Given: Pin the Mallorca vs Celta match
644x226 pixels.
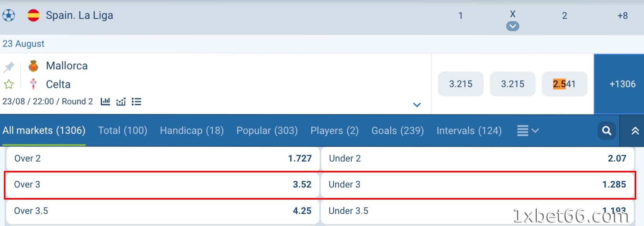Looking at the screenshot, I should pos(9,67).
